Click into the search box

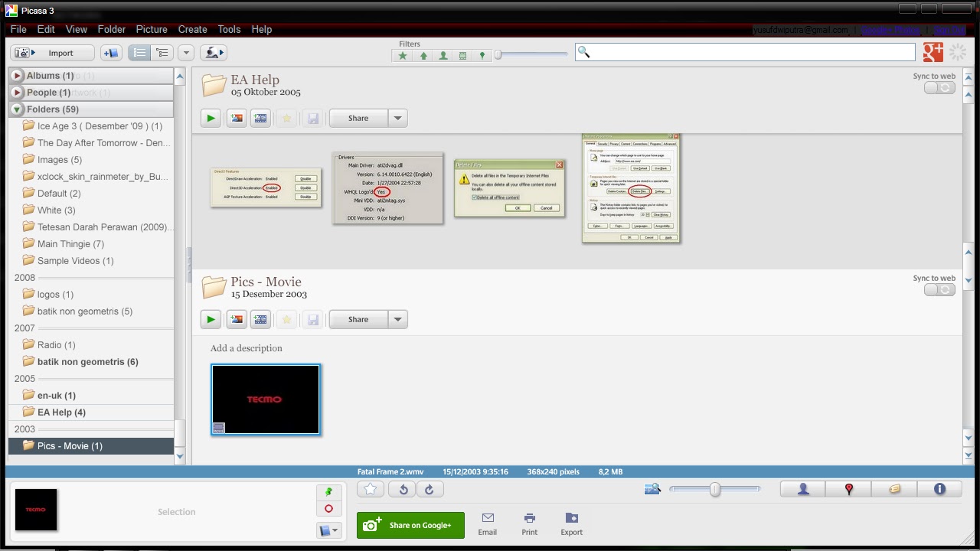pyautogui.click(x=745, y=52)
